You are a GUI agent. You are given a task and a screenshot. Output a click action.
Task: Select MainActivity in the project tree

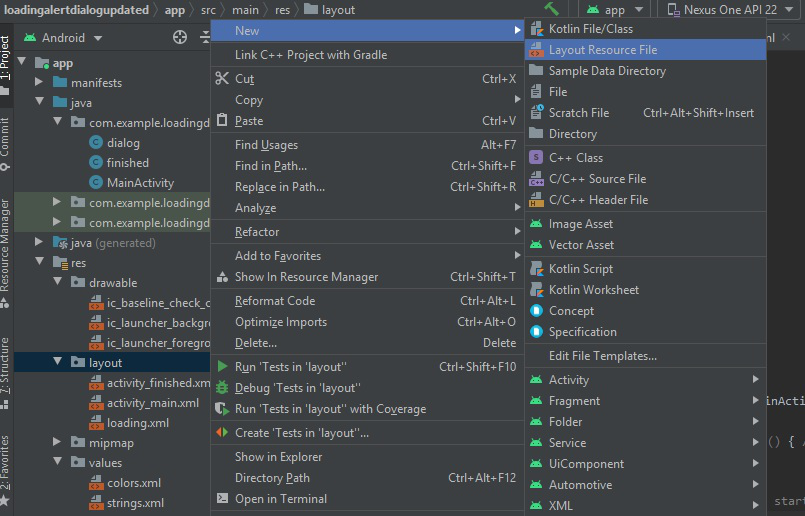(140, 183)
